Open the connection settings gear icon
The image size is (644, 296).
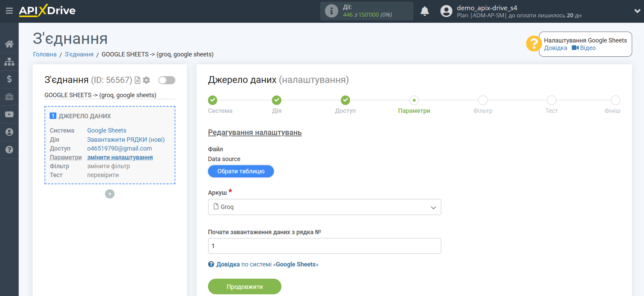click(x=146, y=80)
